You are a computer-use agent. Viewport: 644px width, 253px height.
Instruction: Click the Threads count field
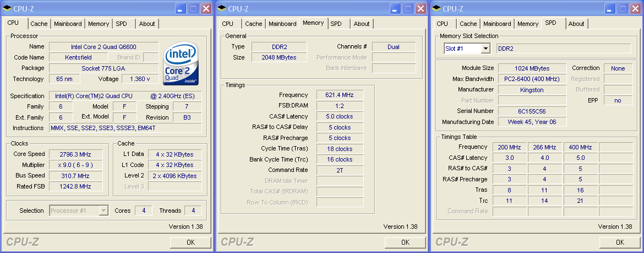coord(193,211)
